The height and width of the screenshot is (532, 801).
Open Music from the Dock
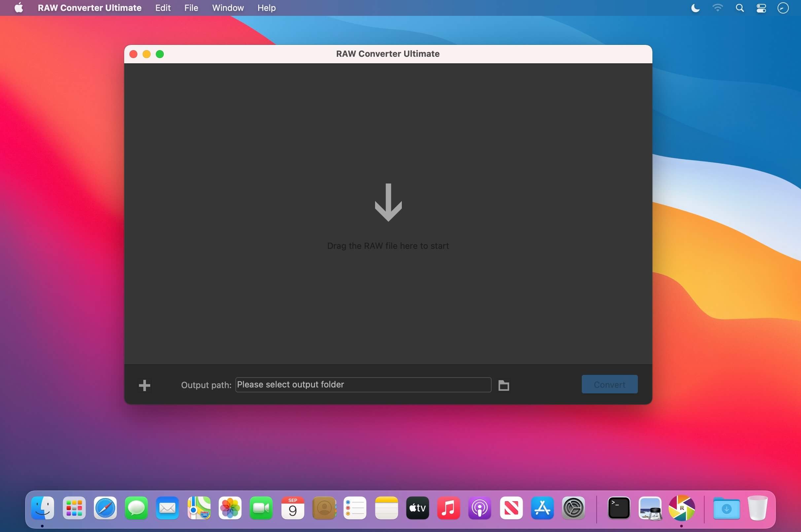coord(449,508)
